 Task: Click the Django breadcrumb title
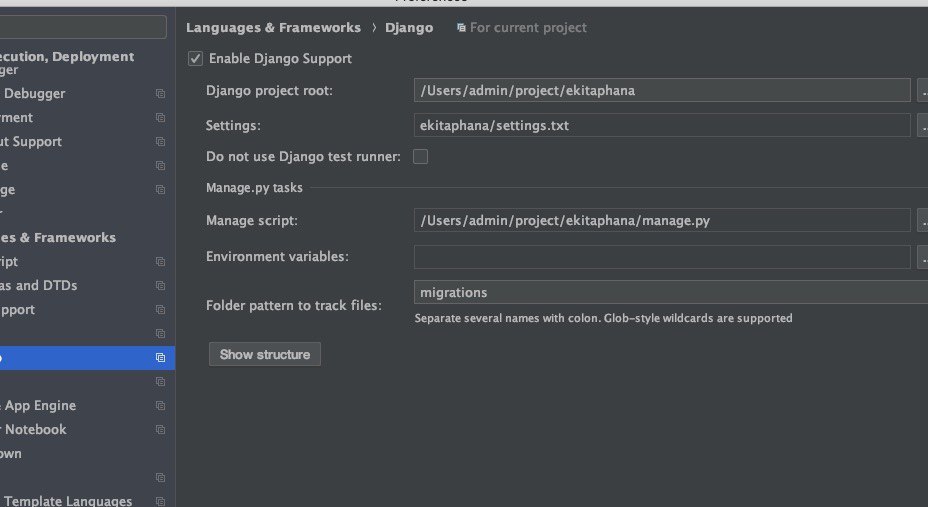[409, 28]
